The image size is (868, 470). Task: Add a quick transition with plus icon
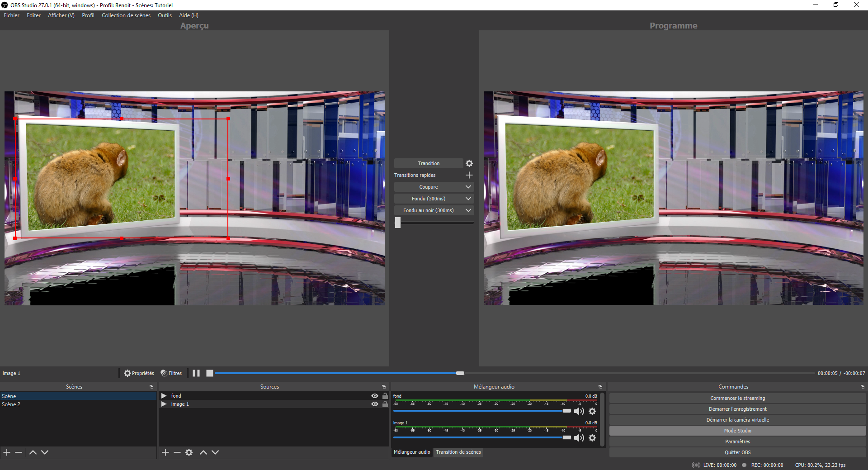[469, 175]
